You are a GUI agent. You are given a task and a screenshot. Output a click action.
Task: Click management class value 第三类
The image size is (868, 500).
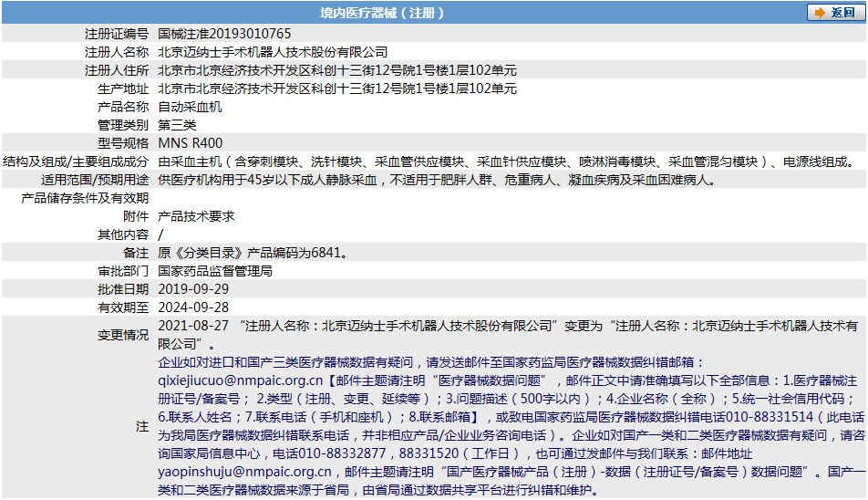(177, 125)
